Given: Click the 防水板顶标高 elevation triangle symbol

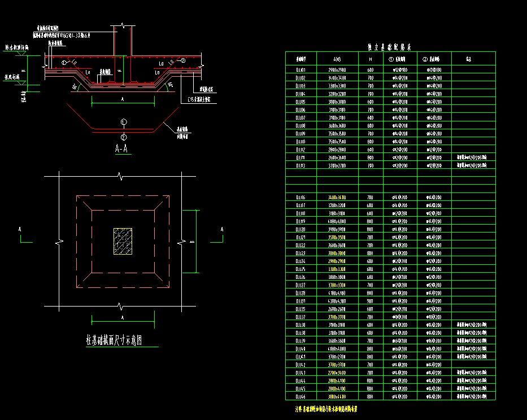Looking at the screenshot, I should 24,53.
